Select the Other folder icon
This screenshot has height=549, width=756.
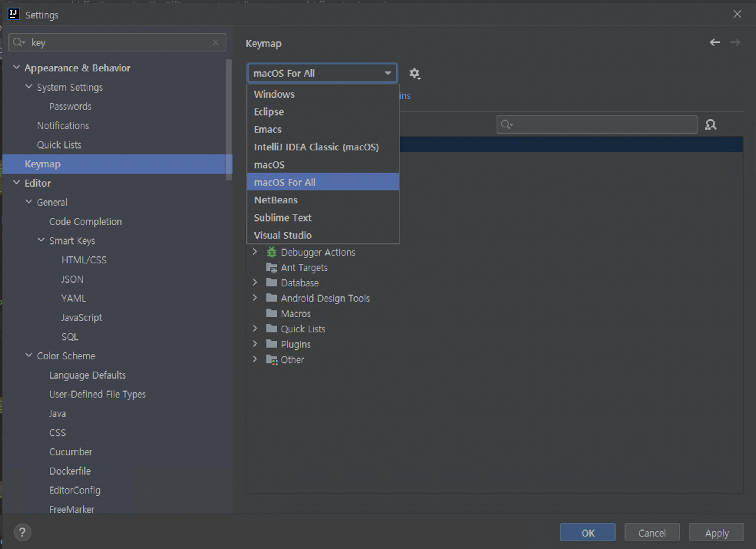click(272, 360)
